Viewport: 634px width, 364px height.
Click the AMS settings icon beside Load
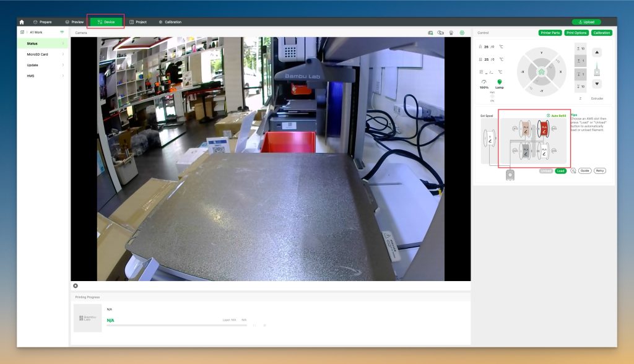[x=573, y=170]
